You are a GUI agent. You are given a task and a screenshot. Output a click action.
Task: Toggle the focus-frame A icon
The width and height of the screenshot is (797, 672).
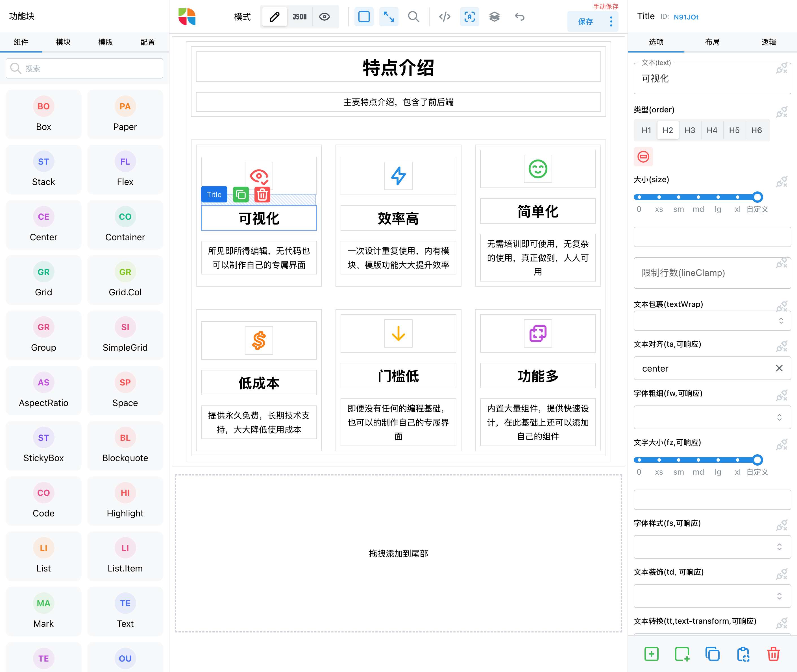click(469, 17)
